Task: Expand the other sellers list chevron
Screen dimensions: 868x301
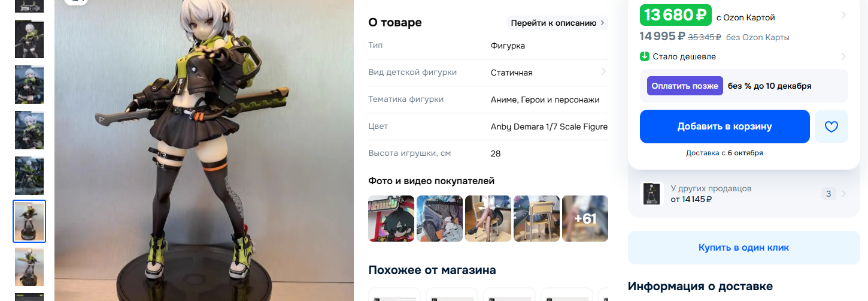Action: tap(843, 194)
